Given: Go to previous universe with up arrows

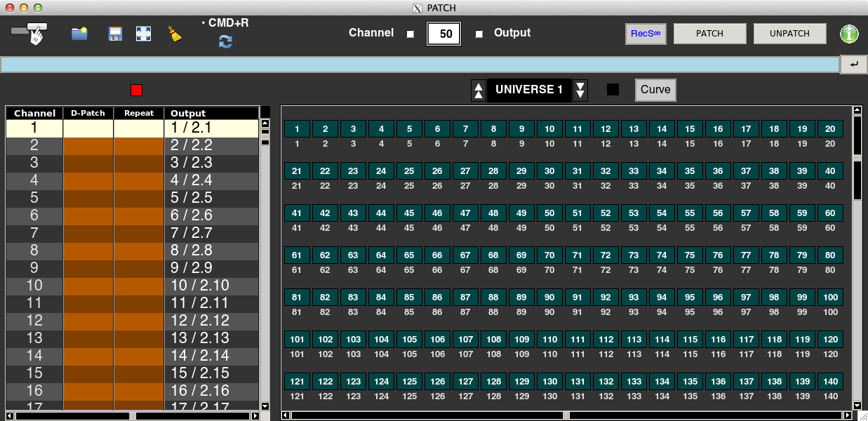Looking at the screenshot, I should [479, 90].
